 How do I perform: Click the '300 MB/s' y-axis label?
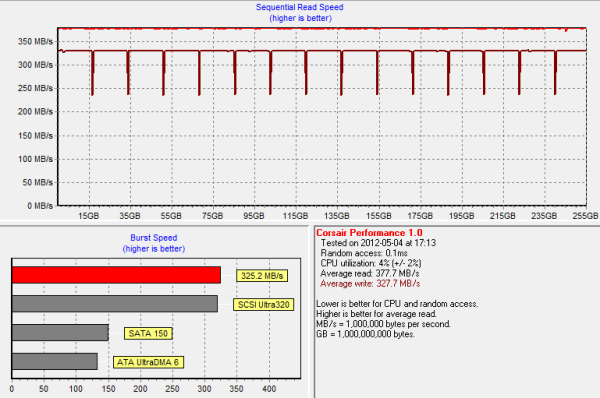click(35, 65)
